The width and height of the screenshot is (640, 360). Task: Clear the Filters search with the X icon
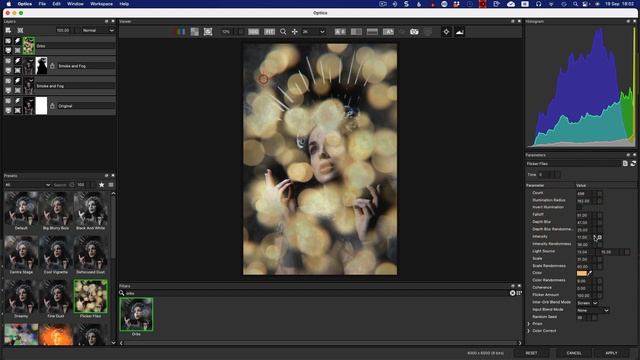[512, 293]
